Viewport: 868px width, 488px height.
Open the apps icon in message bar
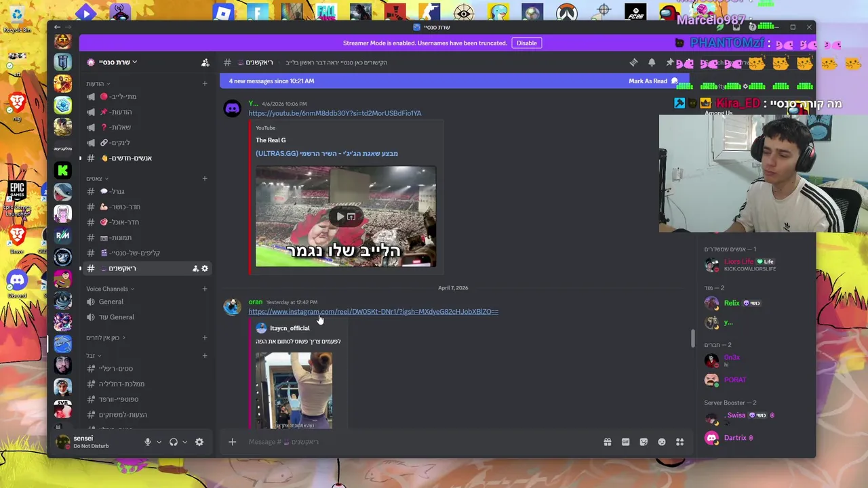click(679, 442)
